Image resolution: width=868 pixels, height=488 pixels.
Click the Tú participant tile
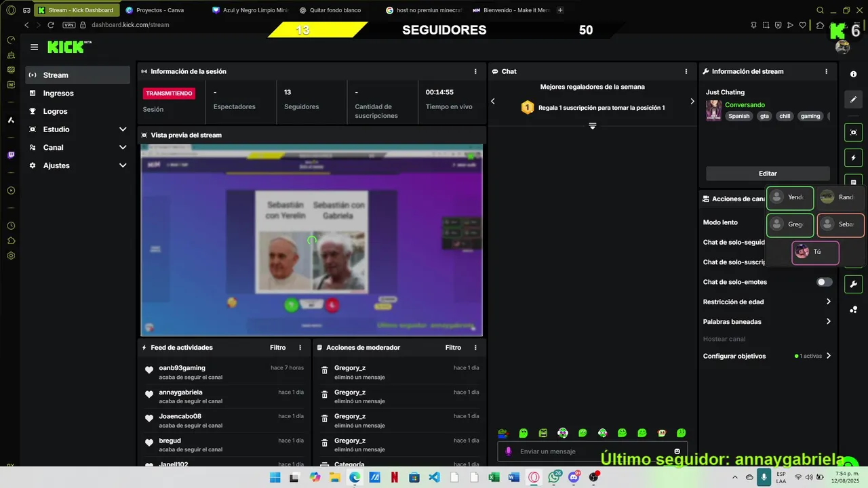coord(816,252)
